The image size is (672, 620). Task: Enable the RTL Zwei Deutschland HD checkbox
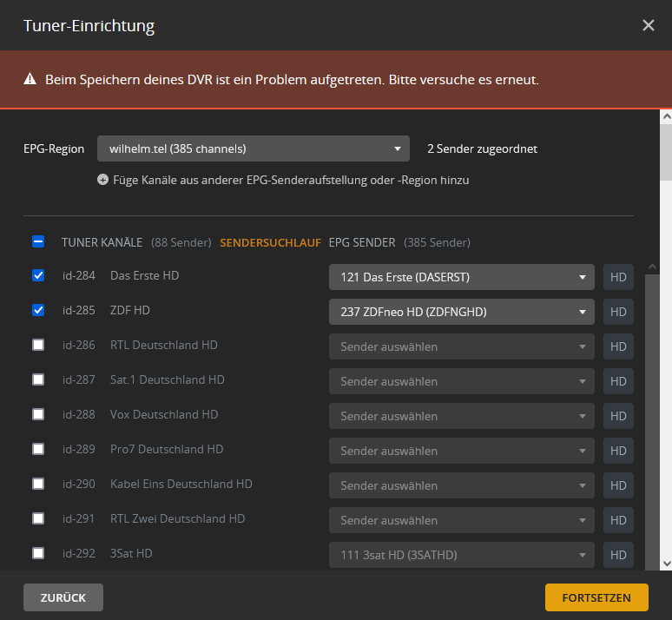[38, 518]
